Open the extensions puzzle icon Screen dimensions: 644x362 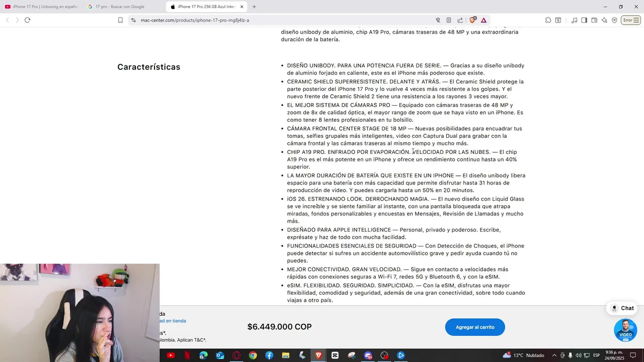click(x=548, y=20)
